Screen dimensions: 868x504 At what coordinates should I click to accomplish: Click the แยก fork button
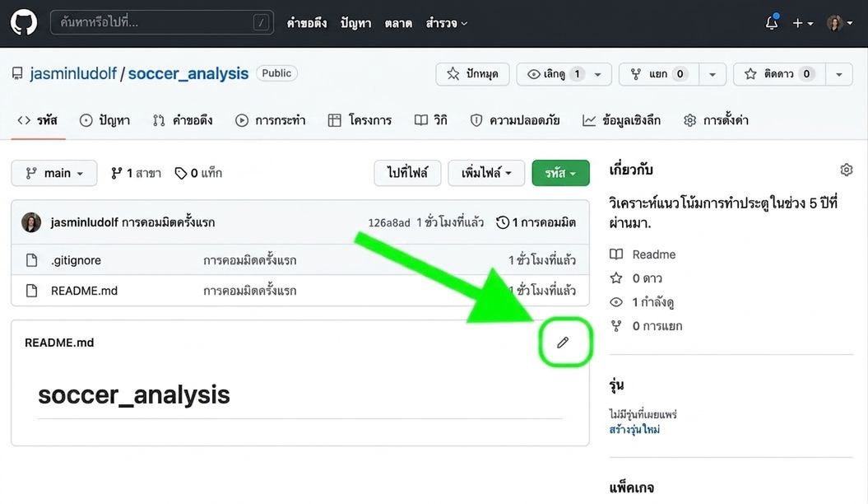point(659,74)
